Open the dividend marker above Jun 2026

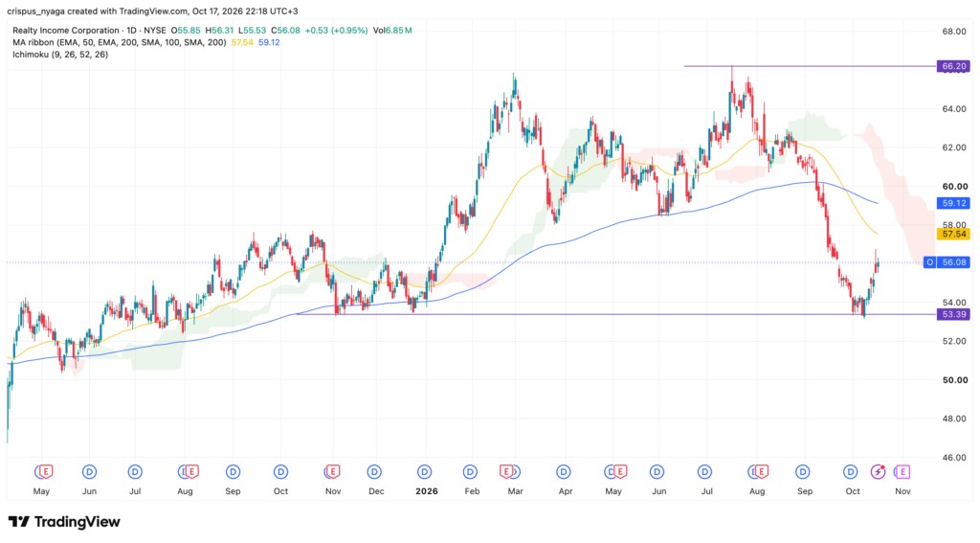pos(657,472)
